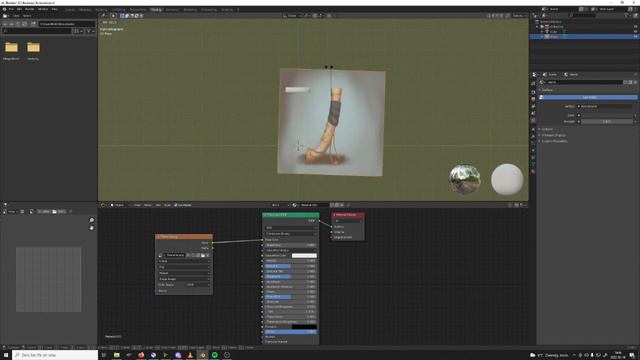Expand the Viewport Display panel

tap(553, 135)
